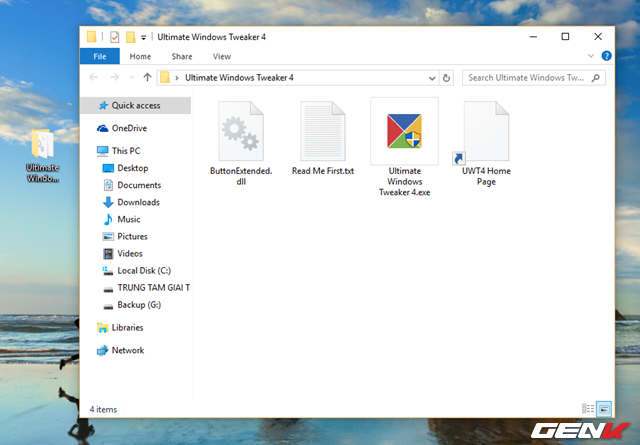Open the address bar history dropdown
Image resolution: width=640 pixels, height=445 pixels.
432,78
